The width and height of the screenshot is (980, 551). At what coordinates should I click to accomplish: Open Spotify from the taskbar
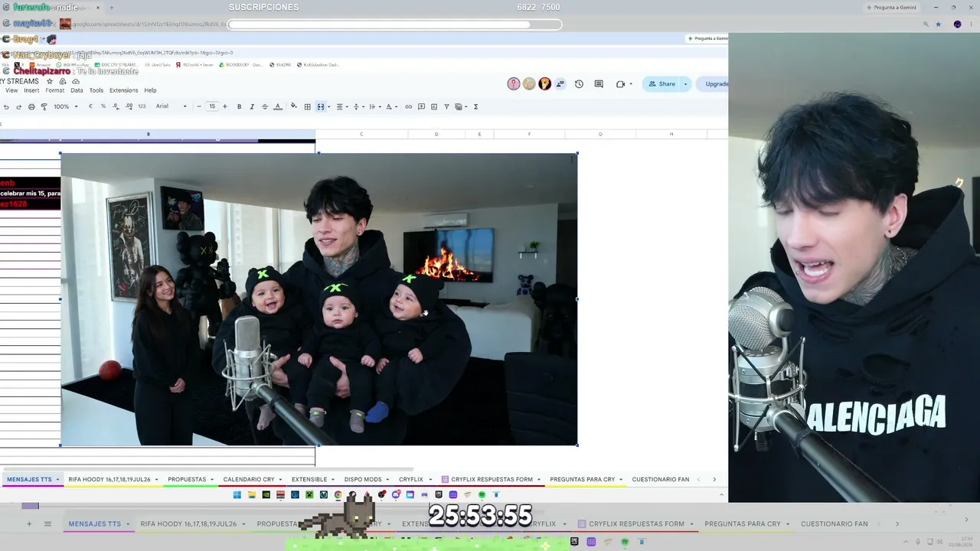pyautogui.click(x=482, y=495)
